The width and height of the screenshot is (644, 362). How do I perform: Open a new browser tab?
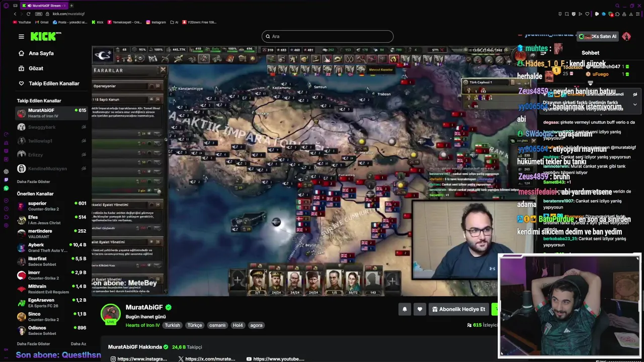[71, 6]
